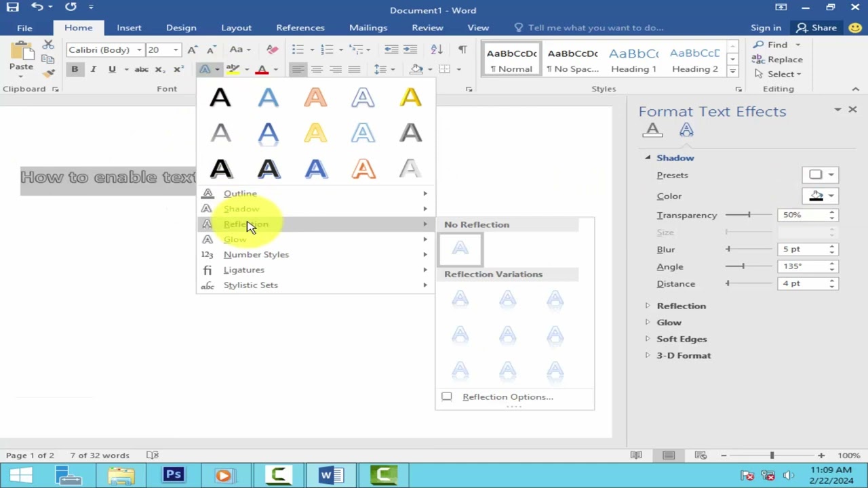
Task: Click the numbering list icon
Action: pos(327,49)
